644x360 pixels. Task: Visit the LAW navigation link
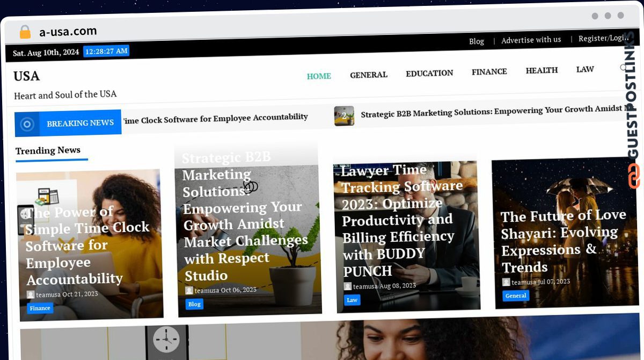pyautogui.click(x=585, y=69)
